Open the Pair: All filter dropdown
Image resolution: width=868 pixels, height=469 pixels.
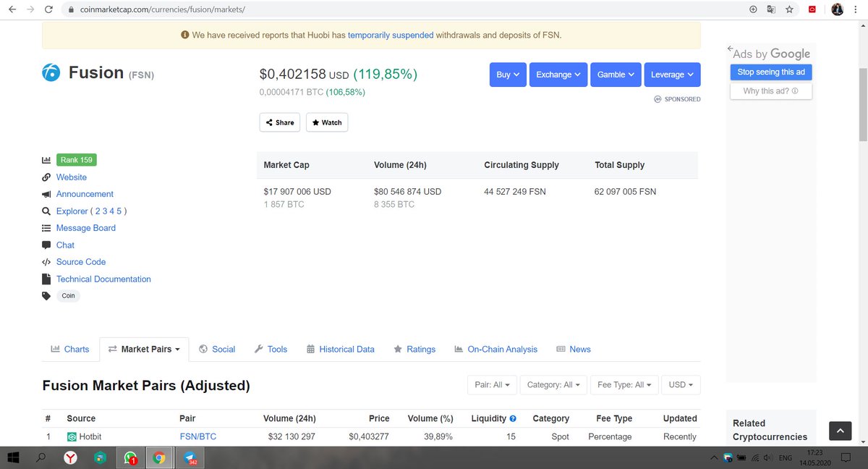click(x=493, y=385)
